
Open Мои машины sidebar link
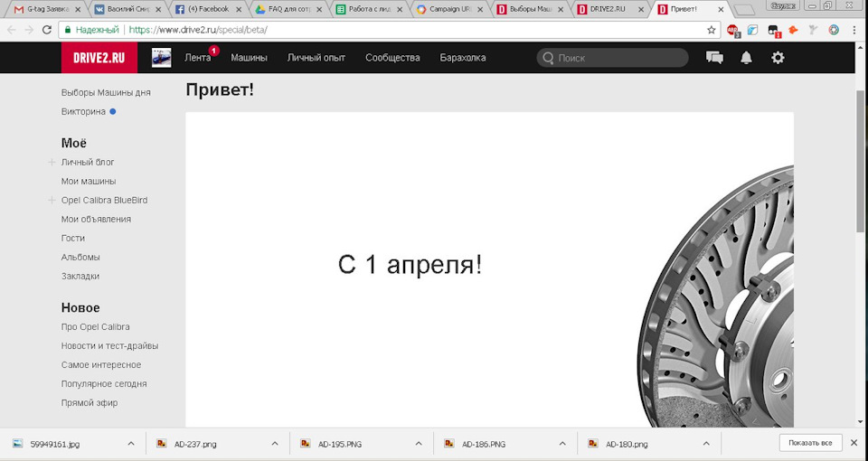89,181
